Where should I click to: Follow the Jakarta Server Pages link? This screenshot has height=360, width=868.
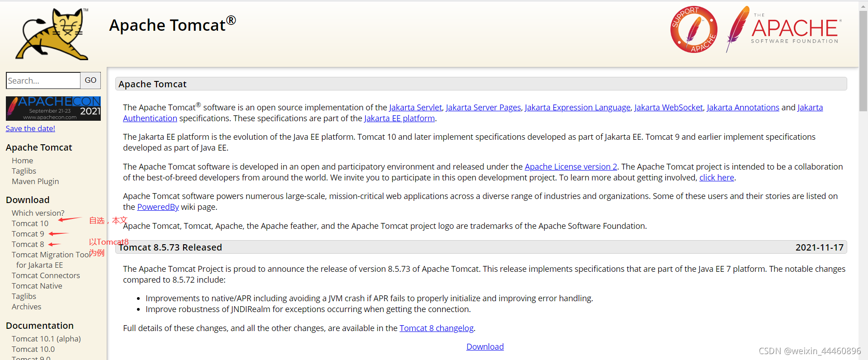[x=483, y=107]
